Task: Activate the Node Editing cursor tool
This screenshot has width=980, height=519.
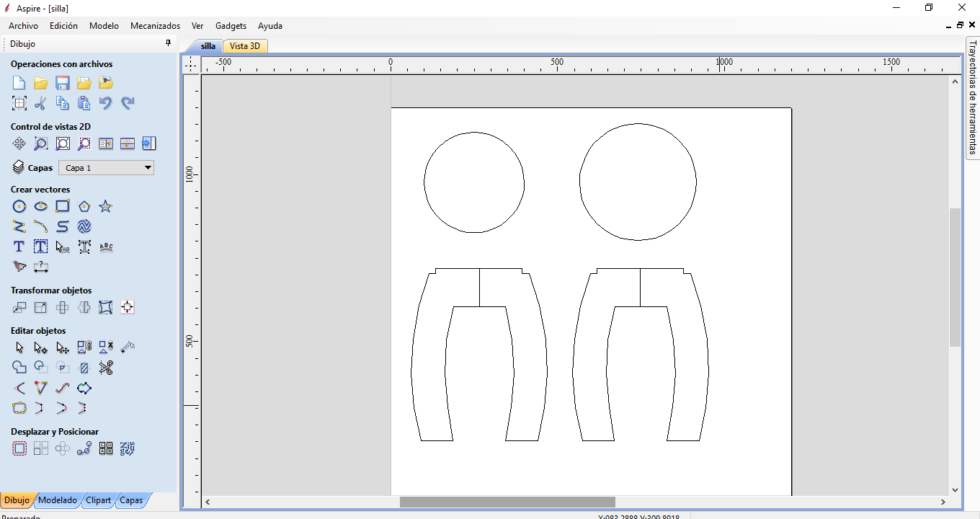Action: pyautogui.click(x=41, y=347)
